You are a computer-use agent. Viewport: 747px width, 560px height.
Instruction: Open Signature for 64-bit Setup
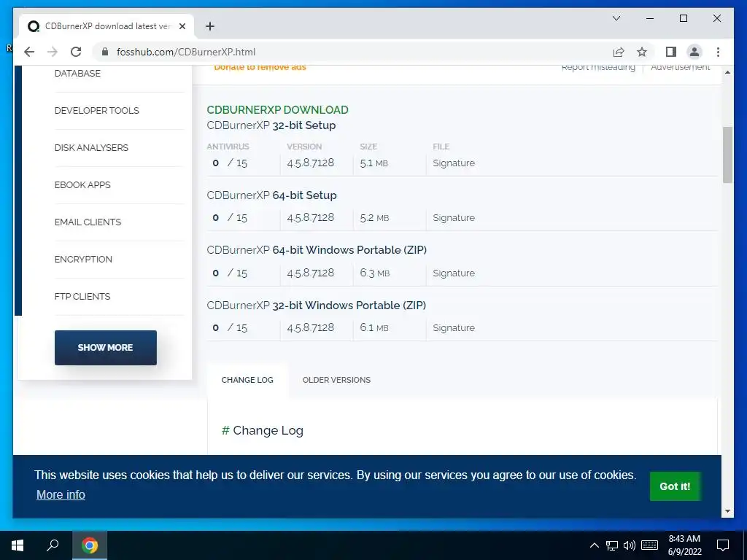tap(454, 217)
